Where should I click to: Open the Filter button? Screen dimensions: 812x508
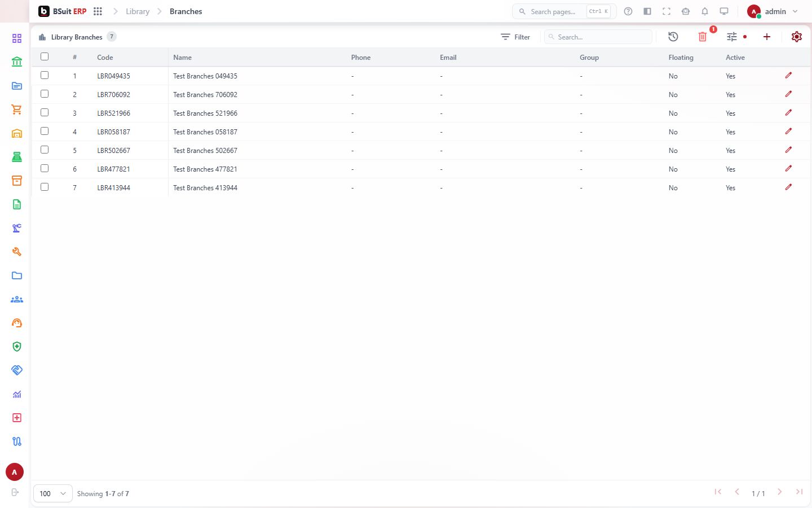point(515,37)
